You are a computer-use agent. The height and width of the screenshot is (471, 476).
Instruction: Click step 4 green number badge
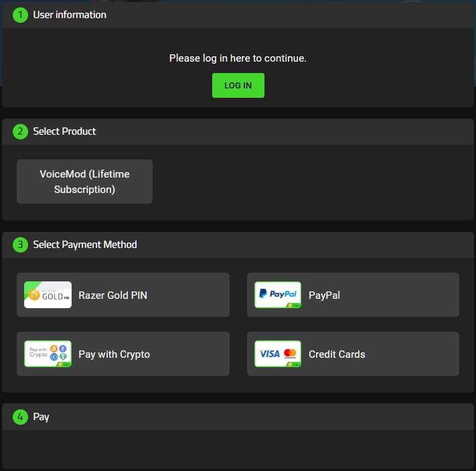20,417
